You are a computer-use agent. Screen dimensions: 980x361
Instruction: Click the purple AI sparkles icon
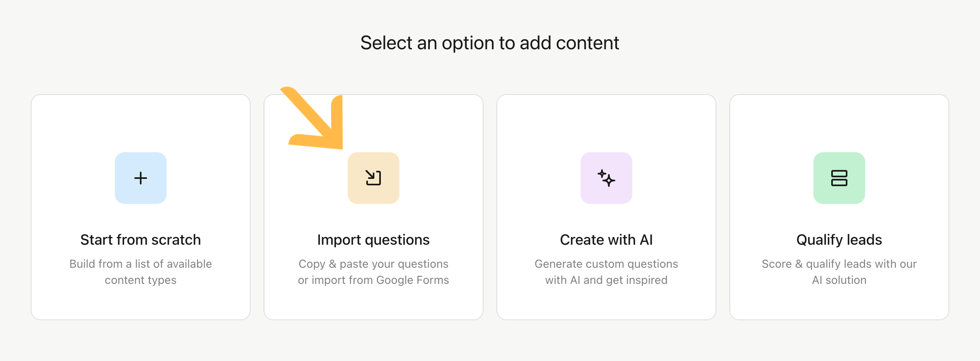click(x=606, y=178)
